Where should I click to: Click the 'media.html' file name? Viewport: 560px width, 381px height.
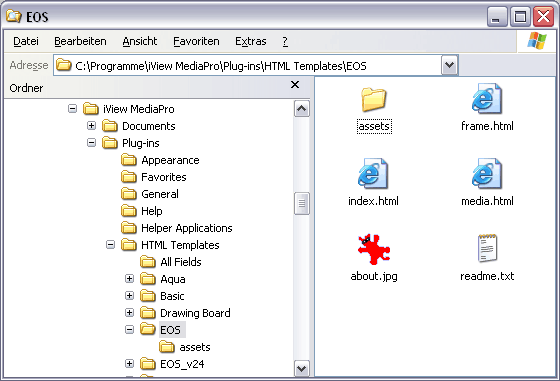point(487,201)
